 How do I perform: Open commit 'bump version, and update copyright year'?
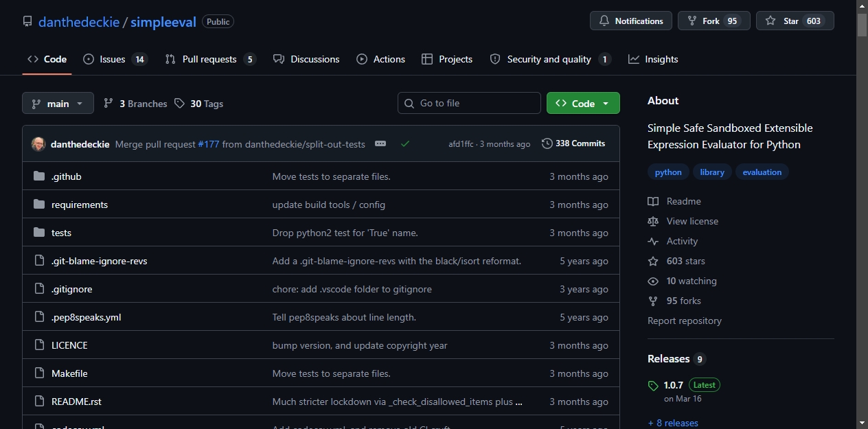coord(360,345)
